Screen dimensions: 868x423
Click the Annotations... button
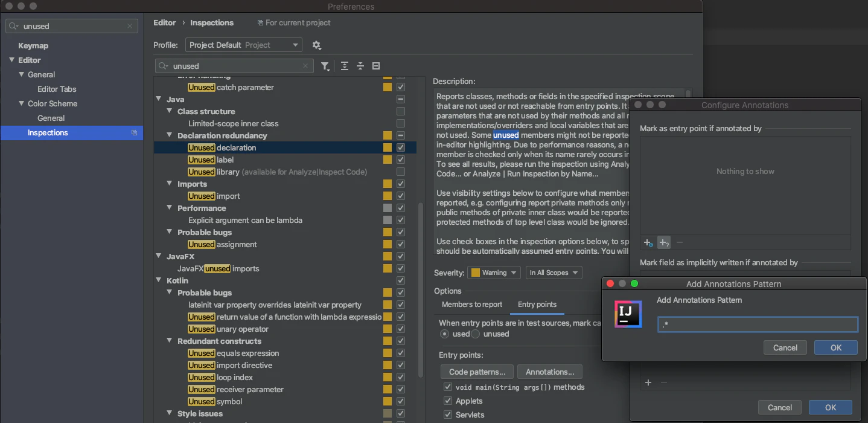[550, 372]
